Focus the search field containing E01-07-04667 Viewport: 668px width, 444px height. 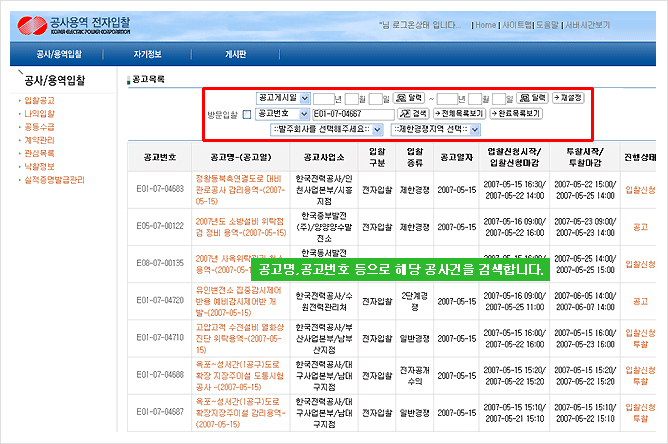354,114
